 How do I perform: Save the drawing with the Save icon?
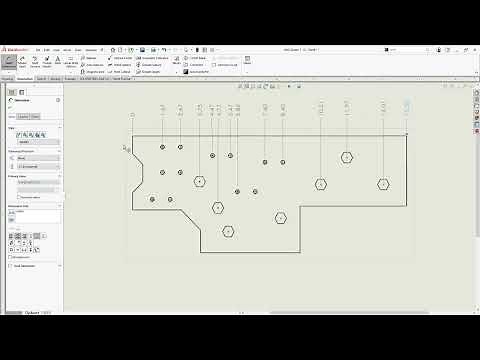click(x=142, y=50)
